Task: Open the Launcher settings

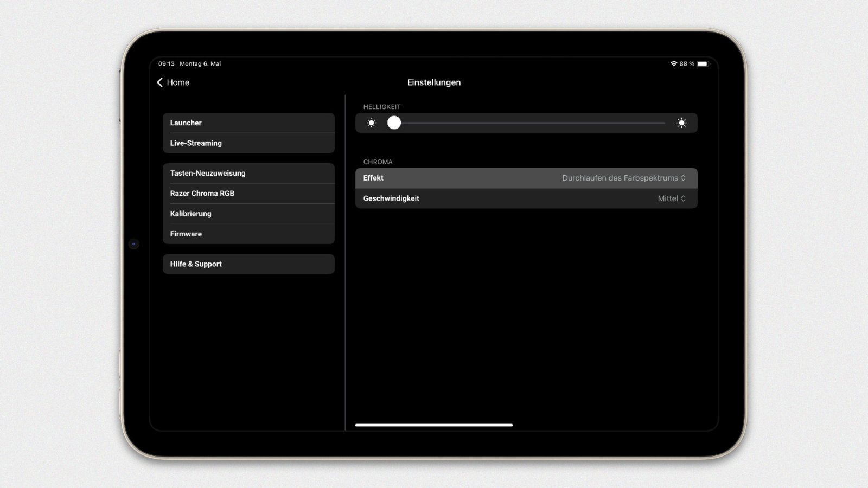Action: tap(248, 123)
